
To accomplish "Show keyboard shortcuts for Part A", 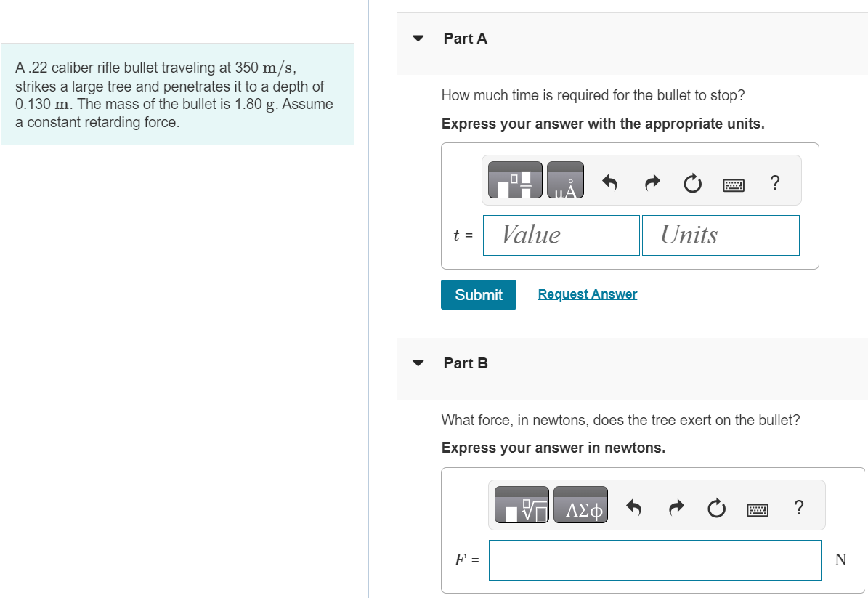I will (x=734, y=185).
